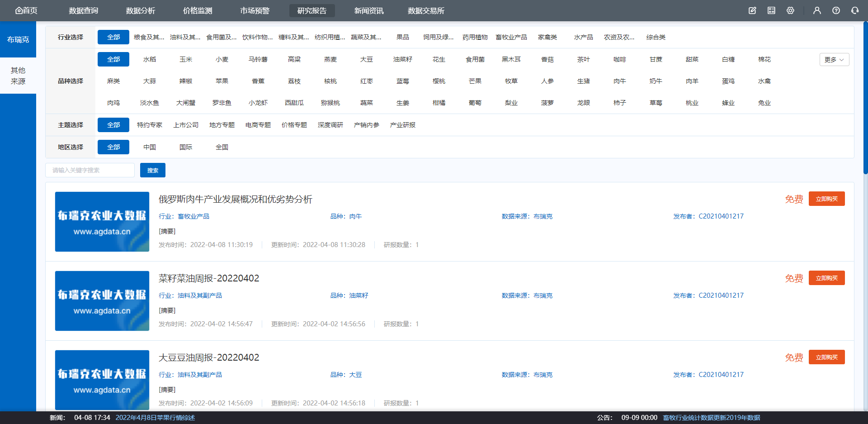Click thumbnail of Russian beef cattle report

coord(102,222)
